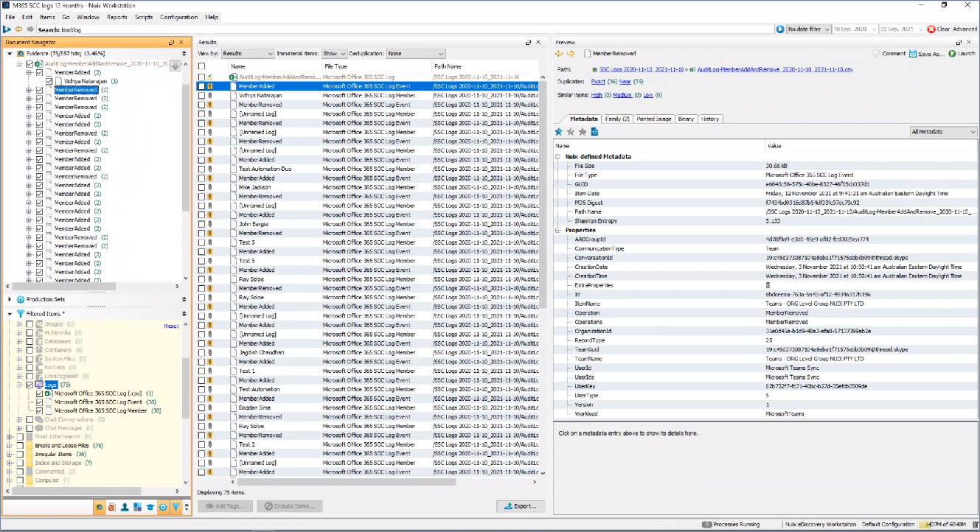This screenshot has height=532, width=980.
Task: Uncheck Vidhya Natarajan in the evidence tree
Action: [49, 81]
